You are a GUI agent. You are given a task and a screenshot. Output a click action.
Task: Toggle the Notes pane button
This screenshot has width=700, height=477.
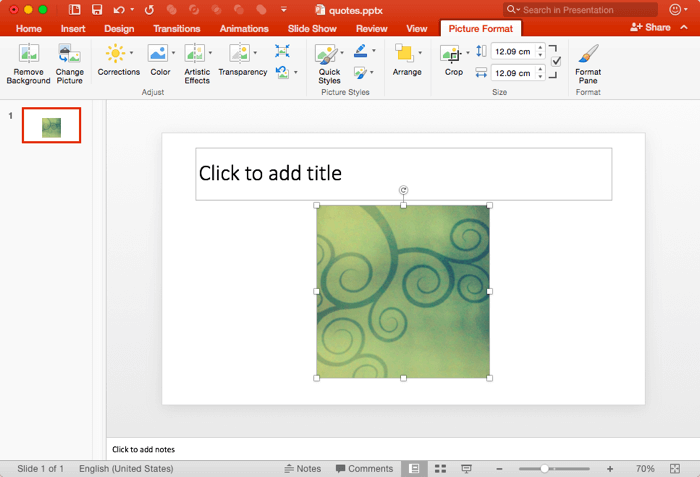303,469
